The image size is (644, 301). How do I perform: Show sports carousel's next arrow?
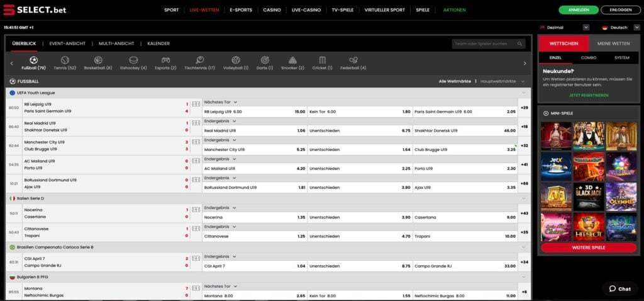pos(525,64)
